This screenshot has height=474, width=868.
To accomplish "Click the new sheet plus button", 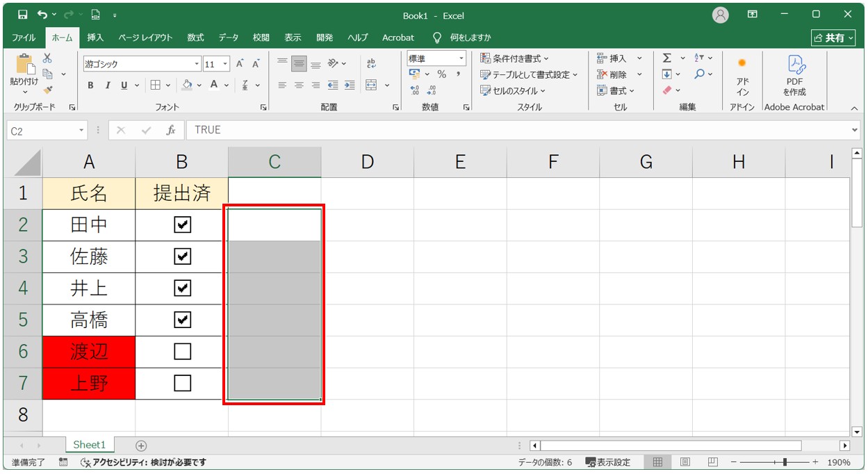I will (x=141, y=446).
